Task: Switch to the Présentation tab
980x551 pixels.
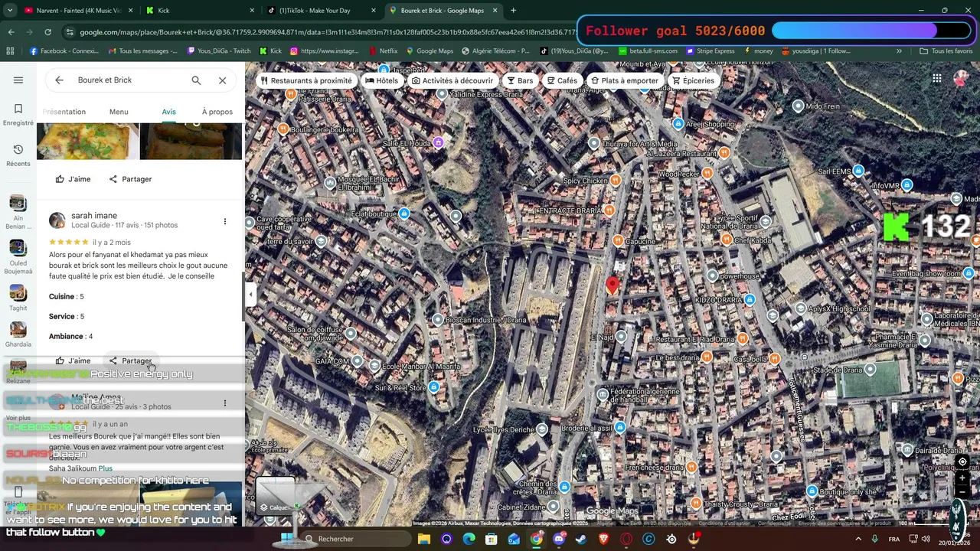Action: point(64,112)
